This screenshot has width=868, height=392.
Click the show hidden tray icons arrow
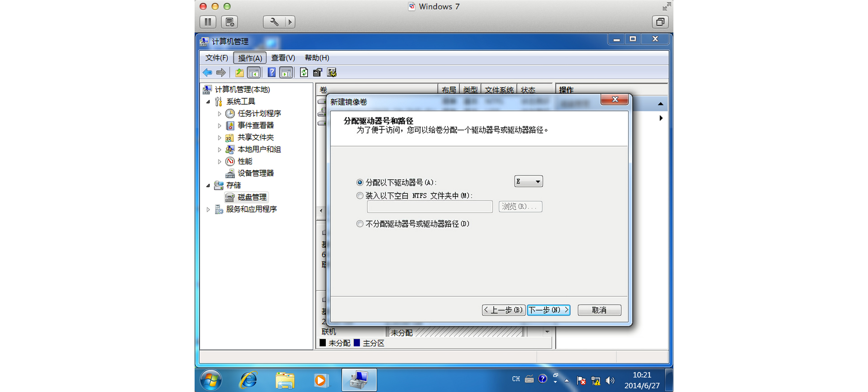pos(567,381)
